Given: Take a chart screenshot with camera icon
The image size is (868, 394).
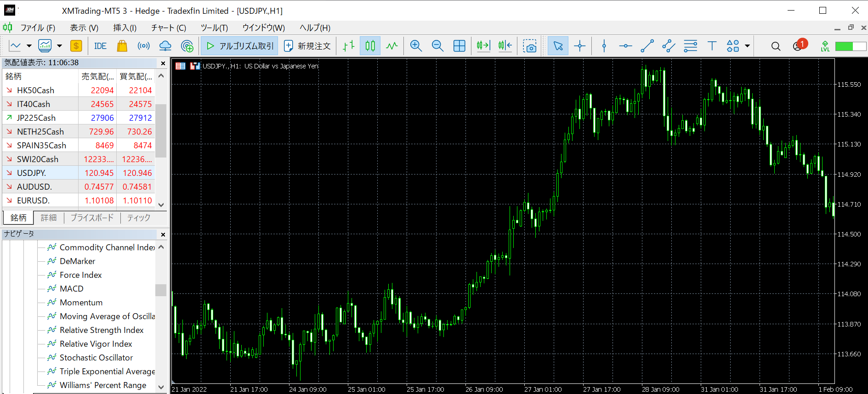Looking at the screenshot, I should click(530, 46).
